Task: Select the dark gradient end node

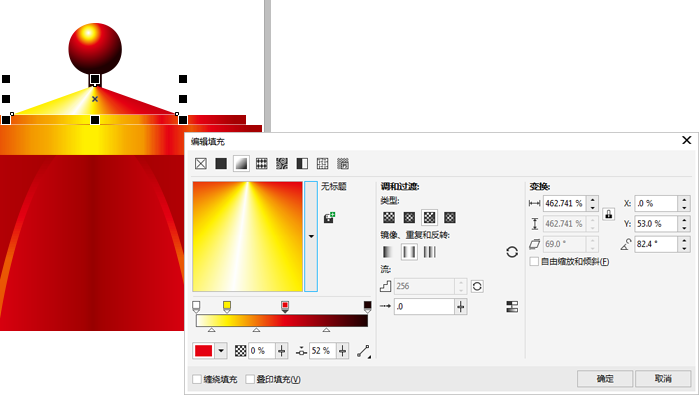Action: click(x=367, y=306)
